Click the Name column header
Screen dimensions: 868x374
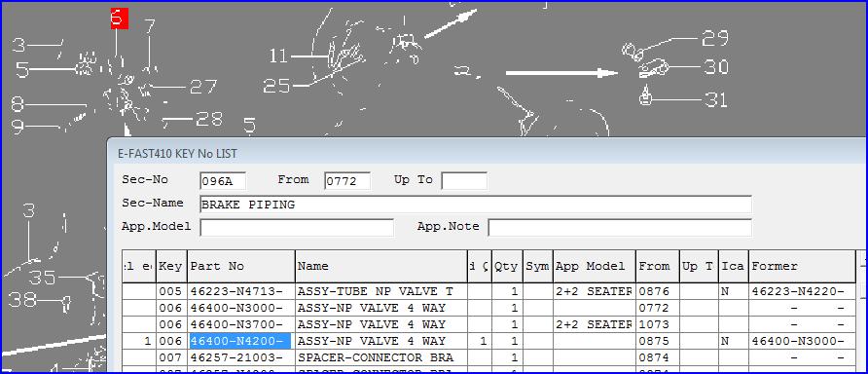point(380,267)
